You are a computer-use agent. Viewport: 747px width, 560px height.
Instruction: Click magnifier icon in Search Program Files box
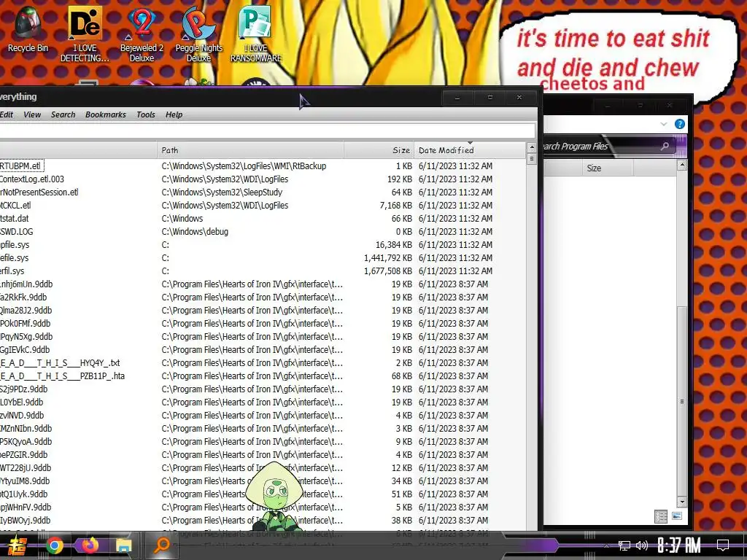[665, 146]
